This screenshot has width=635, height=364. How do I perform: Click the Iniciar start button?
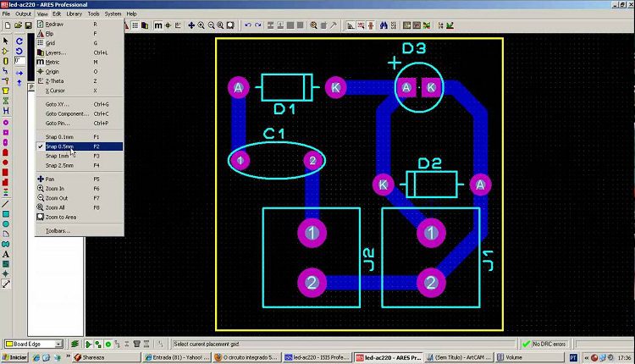(x=16, y=357)
